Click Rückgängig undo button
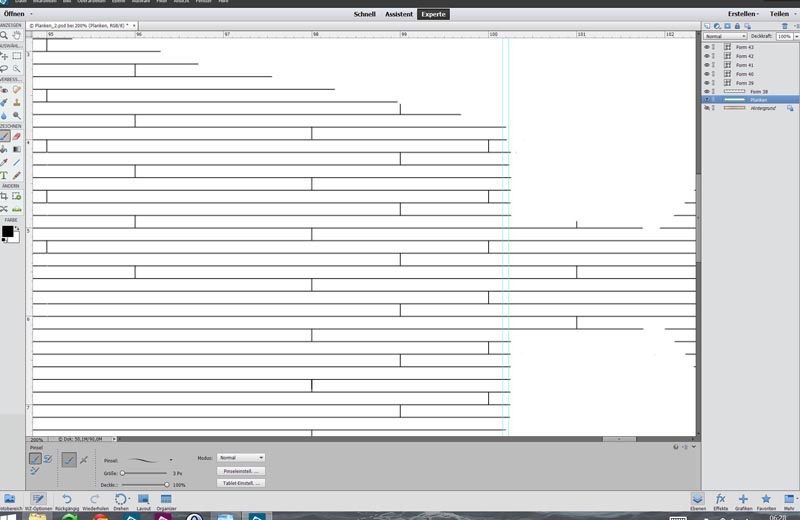The height and width of the screenshot is (520, 800). click(x=67, y=502)
